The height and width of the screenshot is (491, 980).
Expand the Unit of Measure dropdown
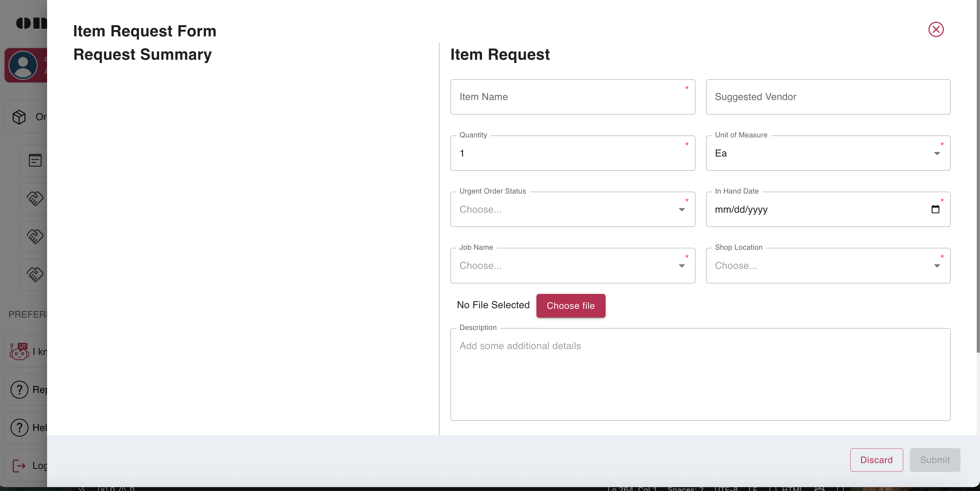(936, 153)
